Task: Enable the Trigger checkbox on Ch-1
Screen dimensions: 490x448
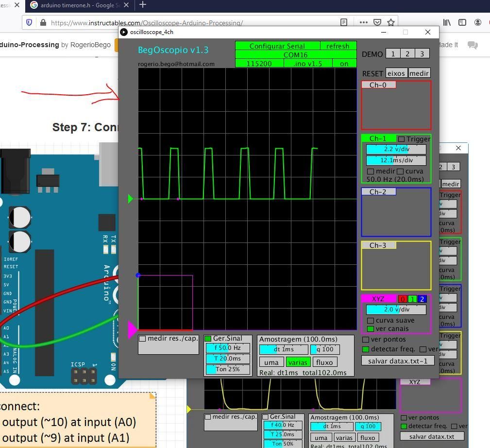Action: tap(401, 139)
